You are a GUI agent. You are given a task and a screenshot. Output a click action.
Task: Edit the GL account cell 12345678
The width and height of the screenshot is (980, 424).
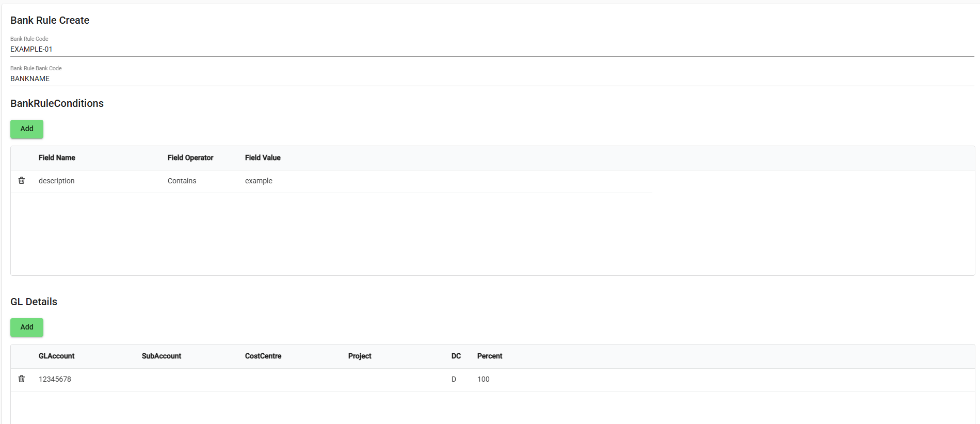pos(55,379)
